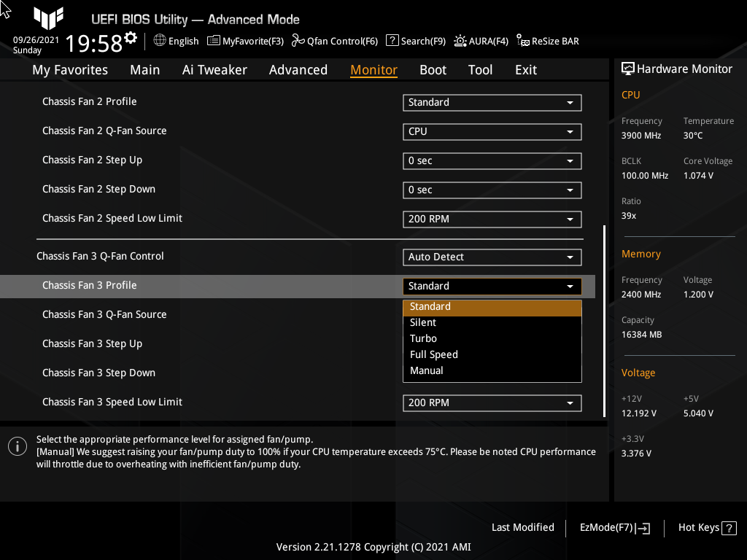Viewport: 747px width, 560px height.
Task: Choose Turbo in the profile list
Action: click(x=492, y=338)
